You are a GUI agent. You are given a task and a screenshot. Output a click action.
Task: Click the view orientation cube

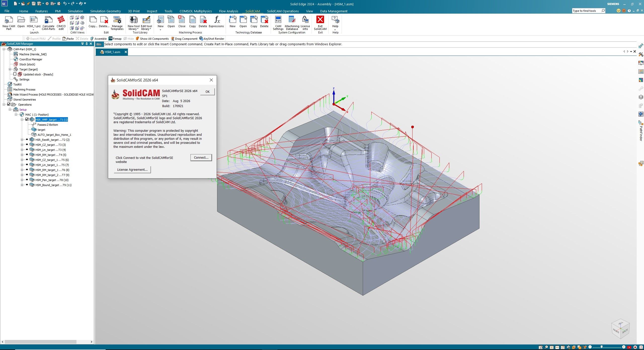(620, 329)
